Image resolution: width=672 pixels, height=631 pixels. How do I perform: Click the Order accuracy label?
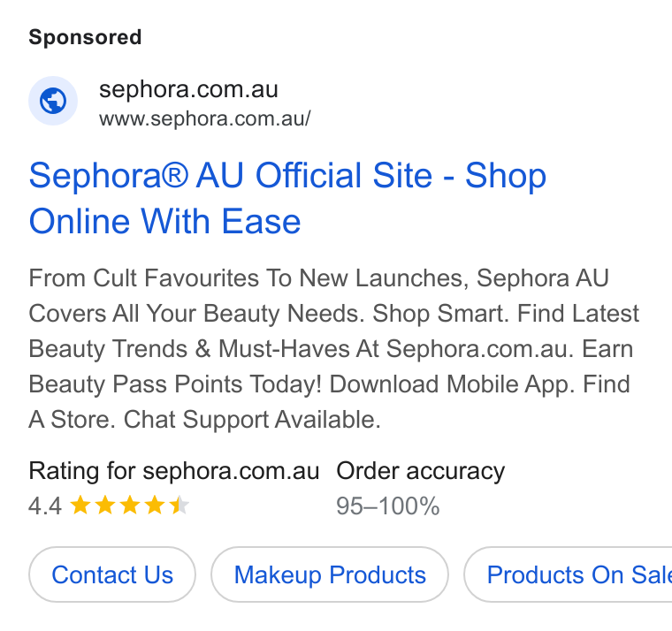420,472
